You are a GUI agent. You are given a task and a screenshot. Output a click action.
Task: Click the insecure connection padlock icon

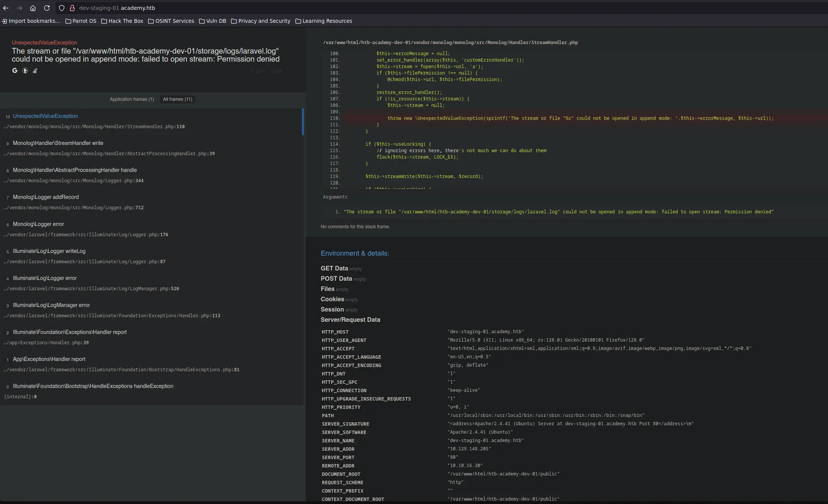pyautogui.click(x=72, y=8)
